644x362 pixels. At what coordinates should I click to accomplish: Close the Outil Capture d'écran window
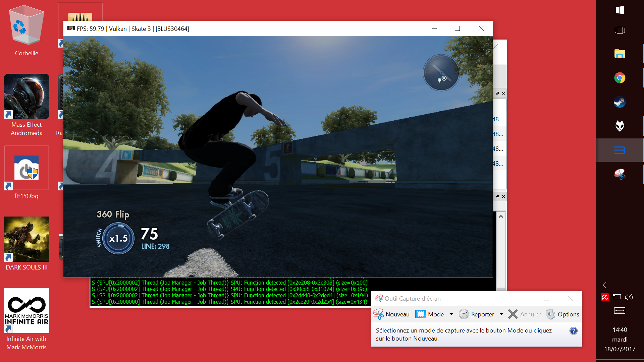(x=570, y=298)
